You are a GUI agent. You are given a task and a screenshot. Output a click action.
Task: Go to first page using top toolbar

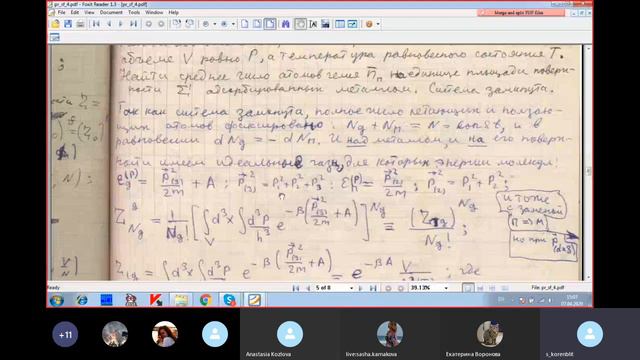[x=96, y=24]
